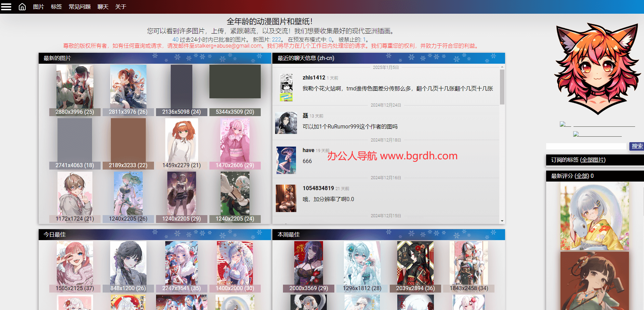
Task: Click the home icon in the navbar
Action: [22, 7]
